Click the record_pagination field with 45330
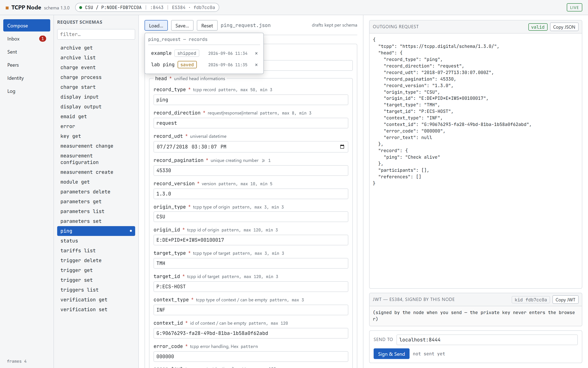This screenshot has width=588, height=368. pos(251,171)
